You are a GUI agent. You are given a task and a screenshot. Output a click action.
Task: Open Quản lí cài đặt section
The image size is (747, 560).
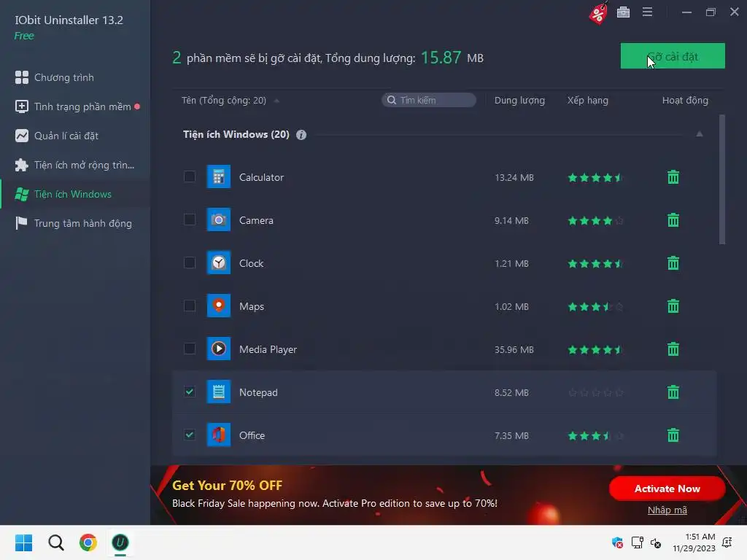(x=75, y=136)
